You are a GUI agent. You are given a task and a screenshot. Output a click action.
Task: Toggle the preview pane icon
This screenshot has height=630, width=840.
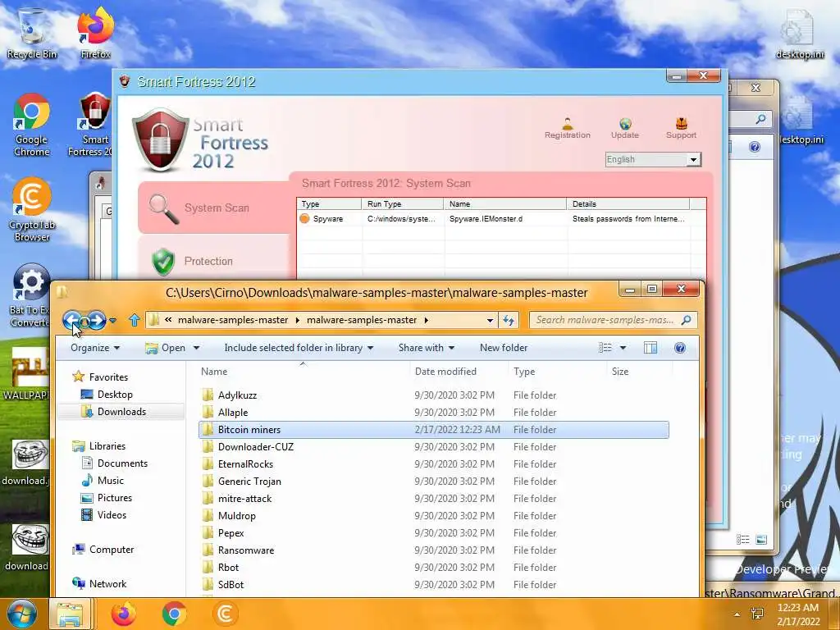[x=651, y=348]
